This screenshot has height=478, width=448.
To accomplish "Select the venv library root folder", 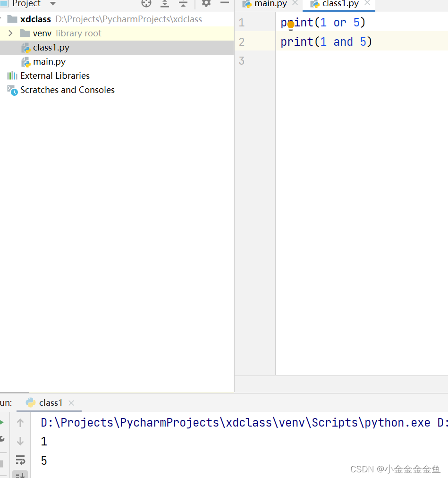I will 117,33.
